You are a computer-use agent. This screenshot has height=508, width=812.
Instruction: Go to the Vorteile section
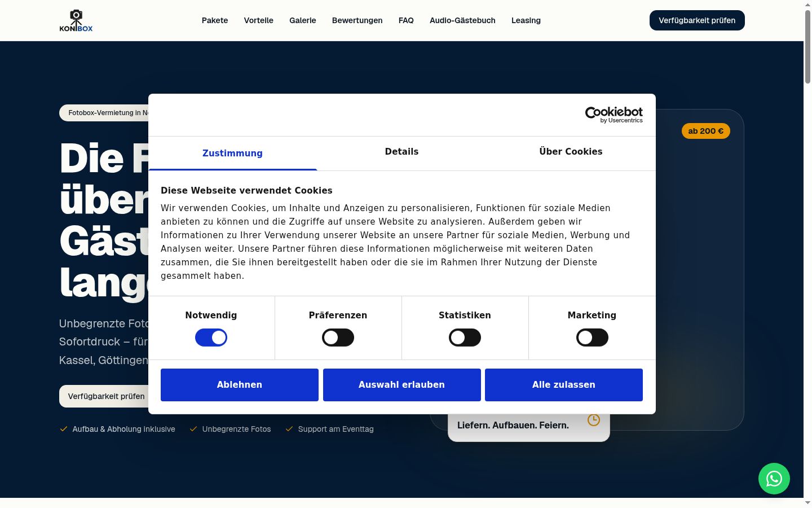pyautogui.click(x=259, y=20)
